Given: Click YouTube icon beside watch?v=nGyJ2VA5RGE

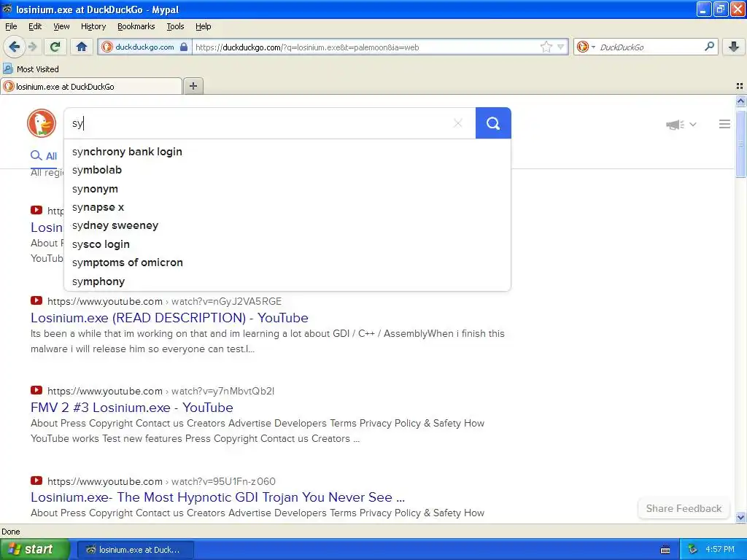Looking at the screenshot, I should click(36, 300).
